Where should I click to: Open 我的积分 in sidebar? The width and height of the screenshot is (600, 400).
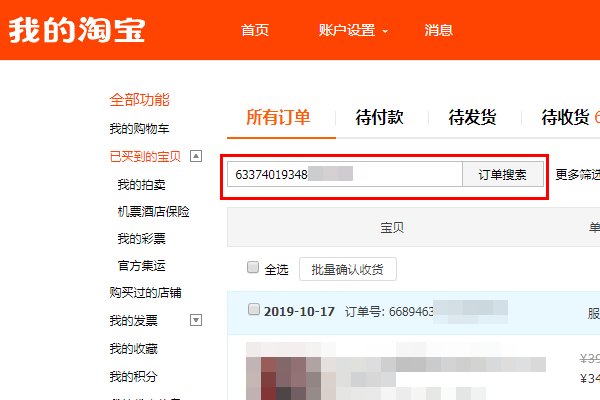pyautogui.click(x=133, y=377)
